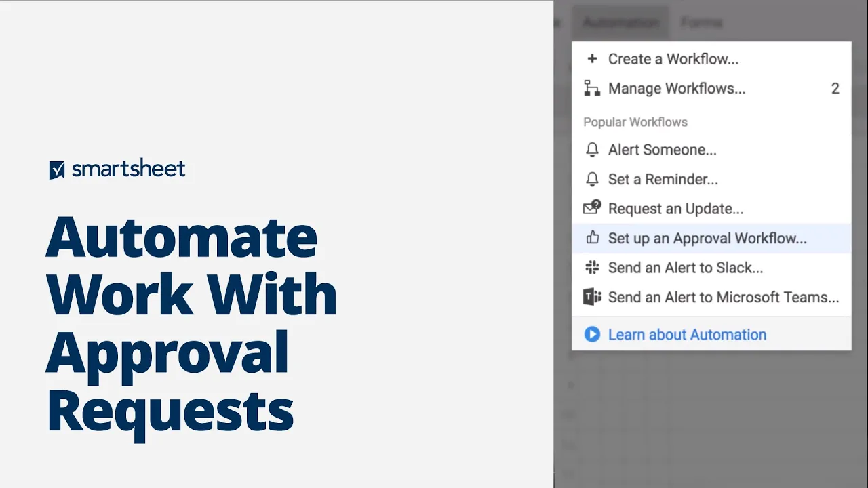Click the bell icon next to Set a Reminder
The image size is (868, 488).
[592, 179]
